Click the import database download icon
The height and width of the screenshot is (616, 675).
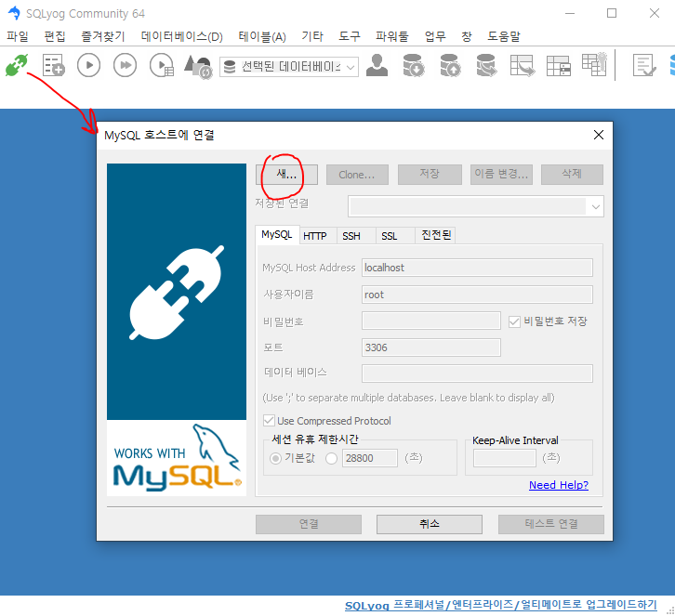point(413,65)
